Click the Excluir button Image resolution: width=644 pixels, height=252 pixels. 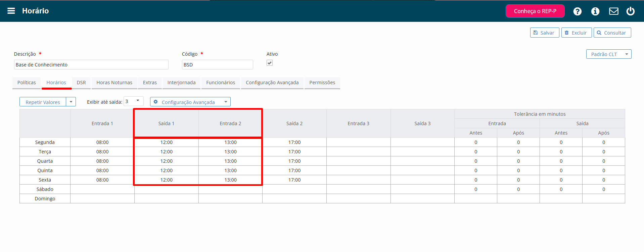[576, 33]
